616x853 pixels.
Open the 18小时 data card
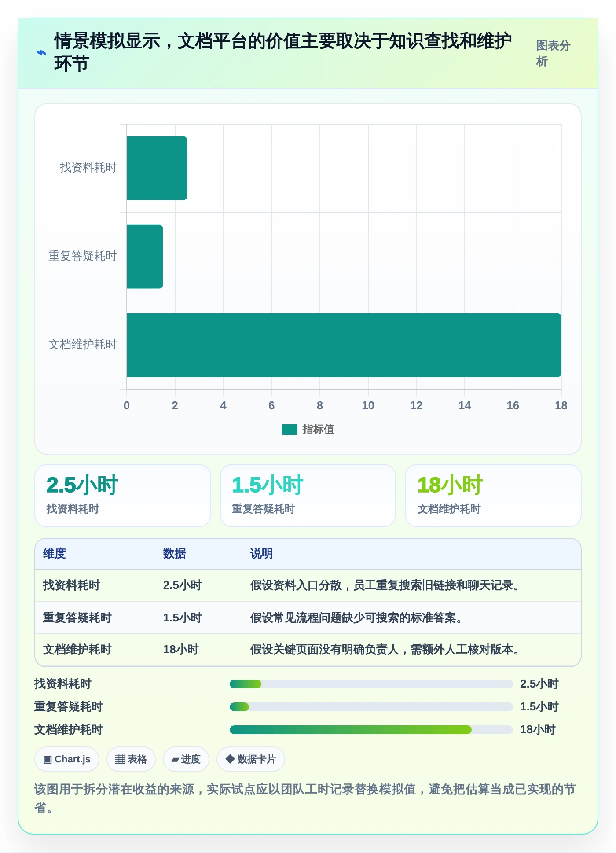[493, 496]
